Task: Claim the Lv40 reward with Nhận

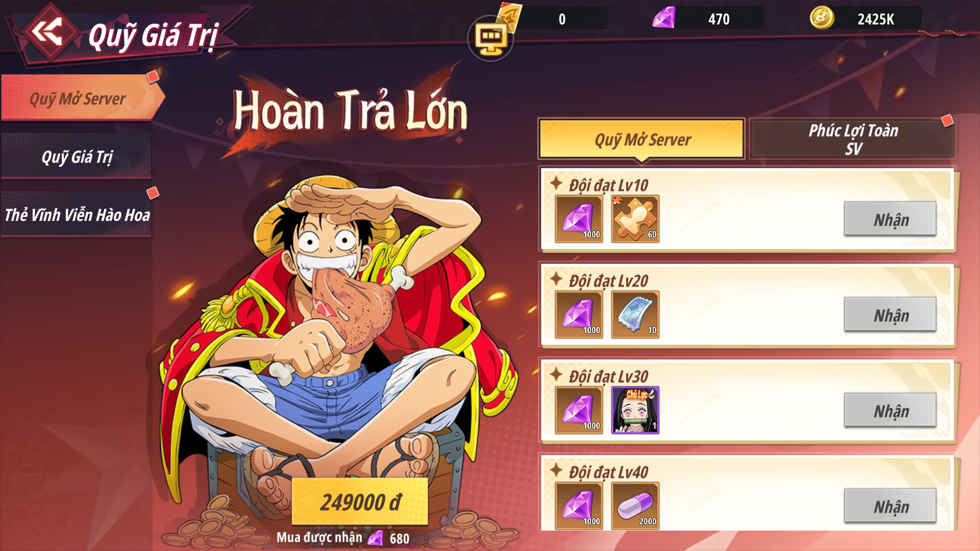Action: click(890, 506)
